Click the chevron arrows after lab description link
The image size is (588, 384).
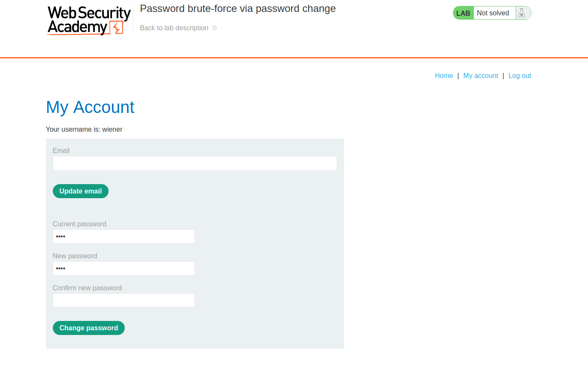tap(215, 28)
